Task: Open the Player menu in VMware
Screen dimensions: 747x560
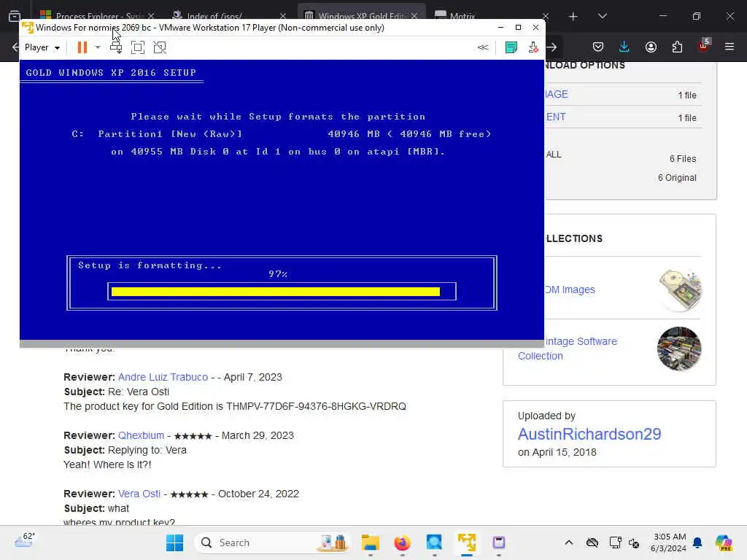Action: coord(42,47)
